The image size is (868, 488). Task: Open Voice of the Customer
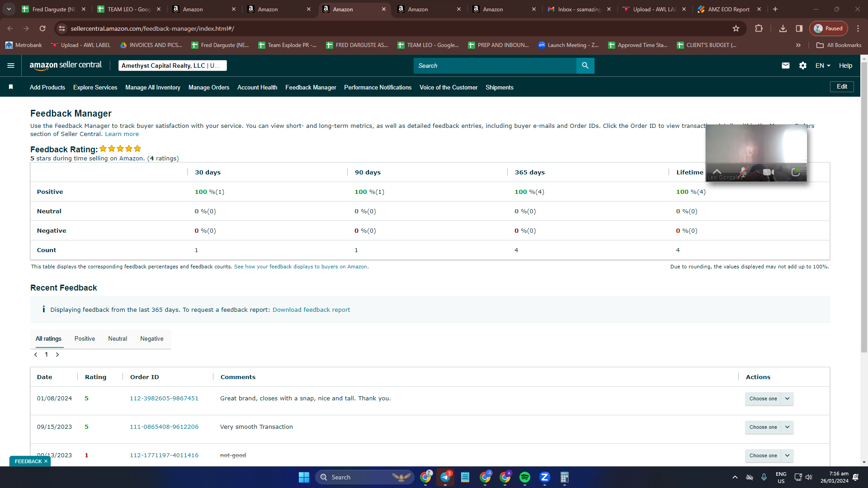pyautogui.click(x=448, y=87)
